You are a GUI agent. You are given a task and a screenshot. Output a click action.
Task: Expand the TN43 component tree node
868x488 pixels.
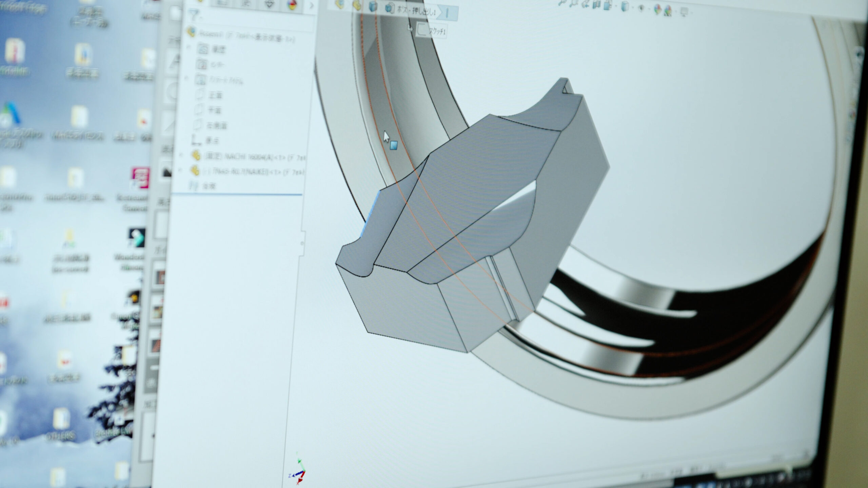click(181, 170)
